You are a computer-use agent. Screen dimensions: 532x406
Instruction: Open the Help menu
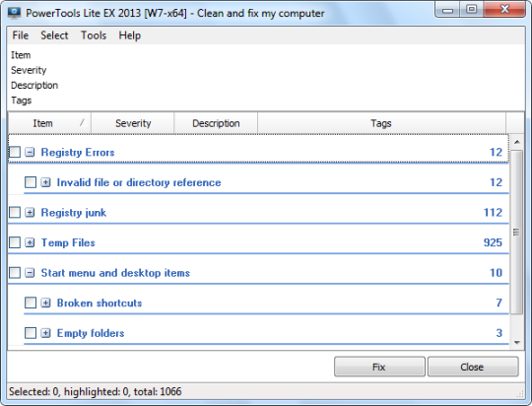(130, 35)
